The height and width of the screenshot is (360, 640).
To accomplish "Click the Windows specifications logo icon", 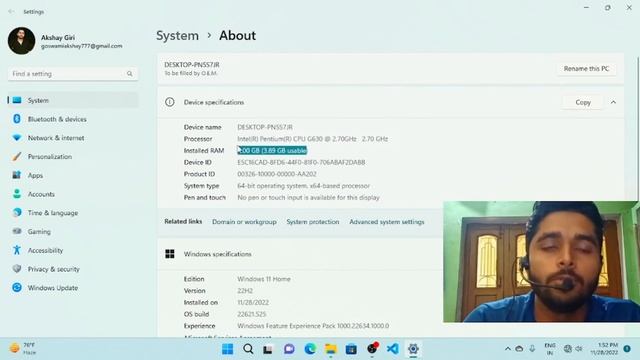I will click(170, 254).
